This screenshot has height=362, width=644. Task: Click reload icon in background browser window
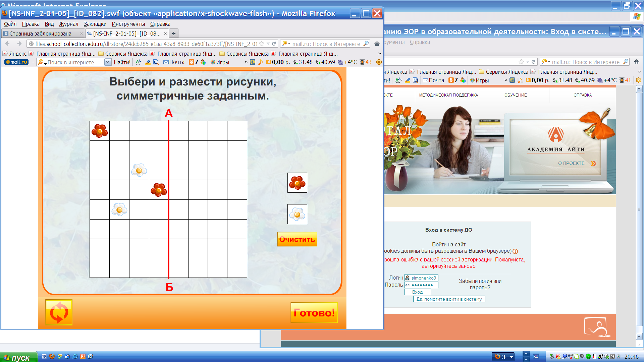[x=533, y=62]
